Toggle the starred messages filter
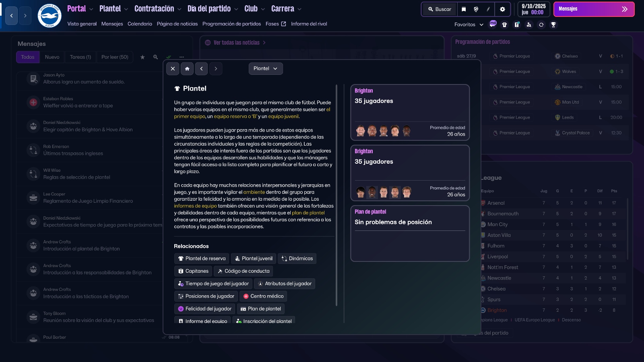Screen dimensions: 644x362 [x=142, y=57]
